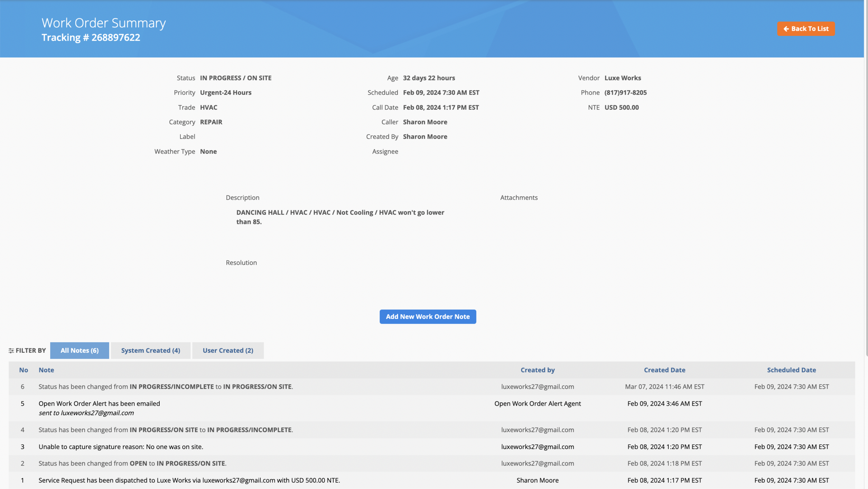Select System Created notes tab
Viewport: 868px width, 489px height.
point(151,350)
